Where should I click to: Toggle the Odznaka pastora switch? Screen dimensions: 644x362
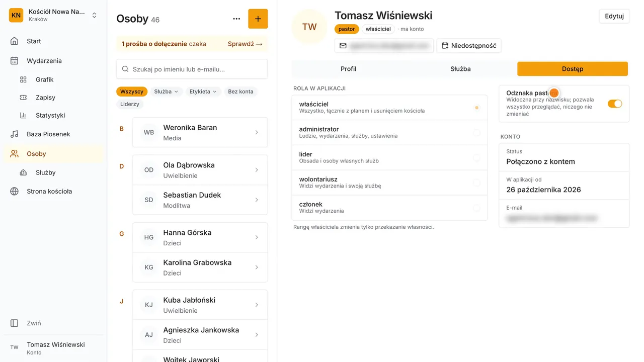(615, 104)
